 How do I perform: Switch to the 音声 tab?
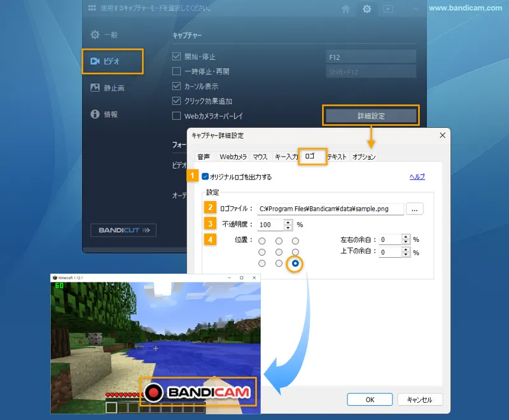[x=204, y=157]
